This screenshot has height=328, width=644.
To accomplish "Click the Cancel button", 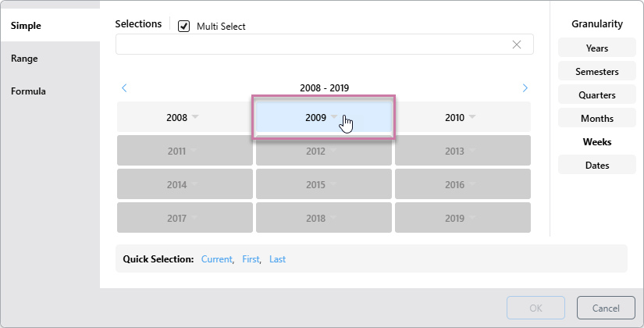I will coord(605,308).
